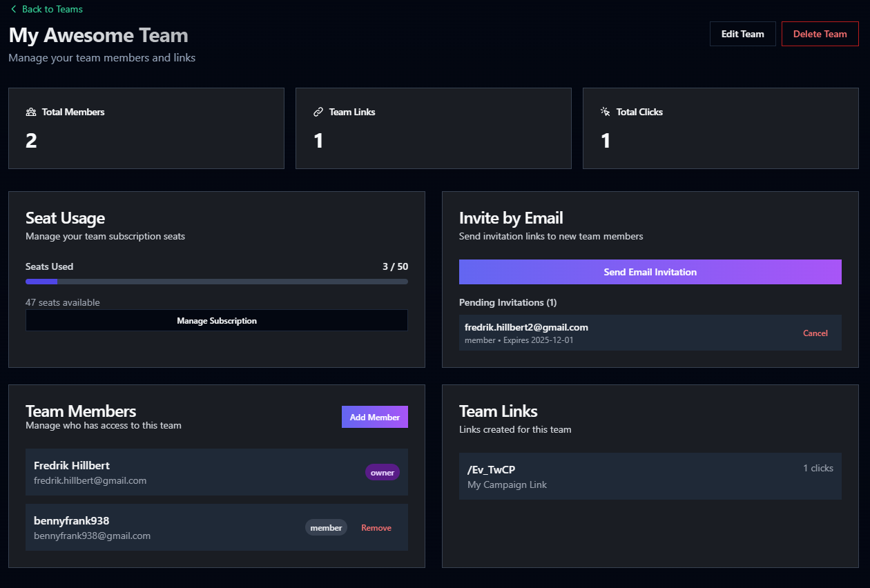Viewport: 870px width, 588px height.
Task: Open the Manage Subscription option
Action: (216, 320)
